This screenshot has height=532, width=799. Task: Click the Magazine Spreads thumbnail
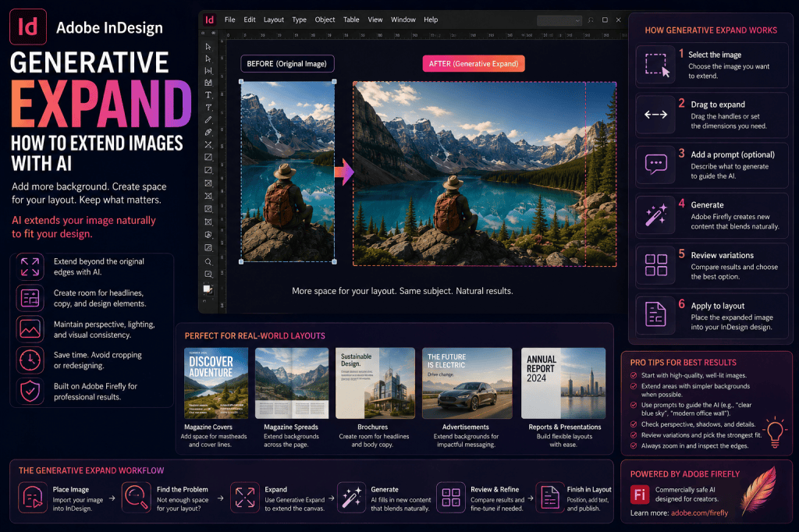(292, 383)
